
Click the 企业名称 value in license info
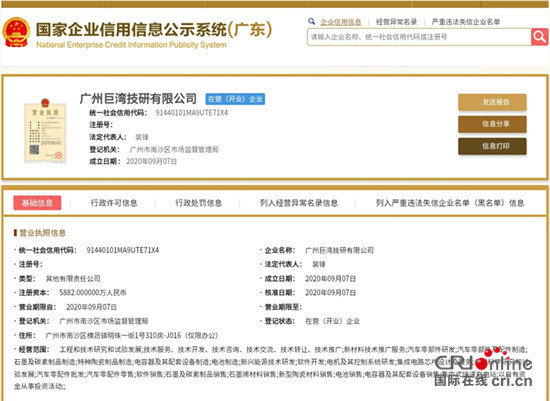pyautogui.click(x=339, y=250)
